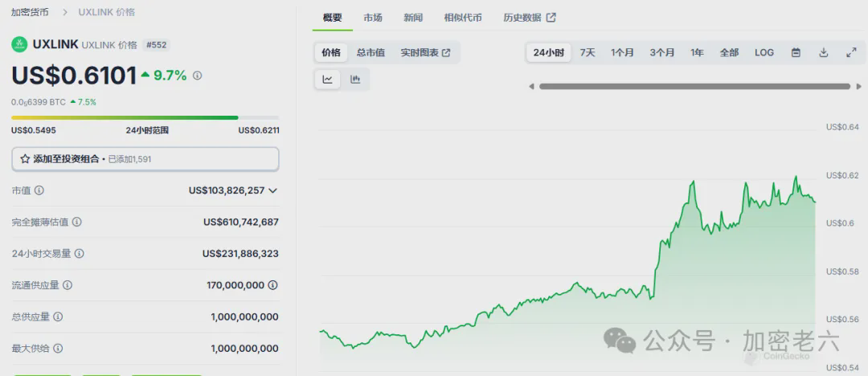This screenshot has height=376, width=868.
Task: Go to 加密货币 breadcrumb link
Action: point(31,11)
